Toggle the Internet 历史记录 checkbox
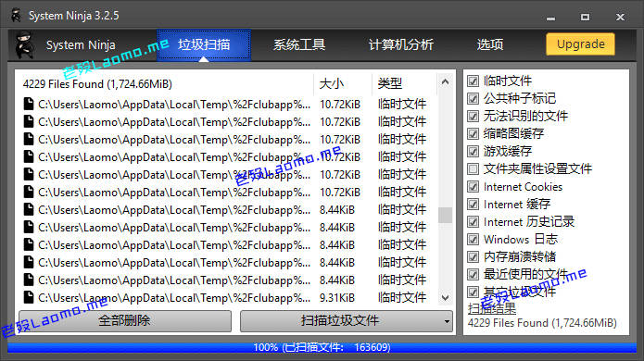 click(474, 222)
